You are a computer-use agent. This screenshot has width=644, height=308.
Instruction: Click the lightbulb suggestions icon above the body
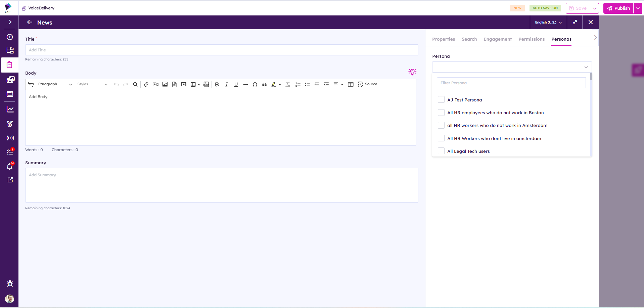coord(412,72)
